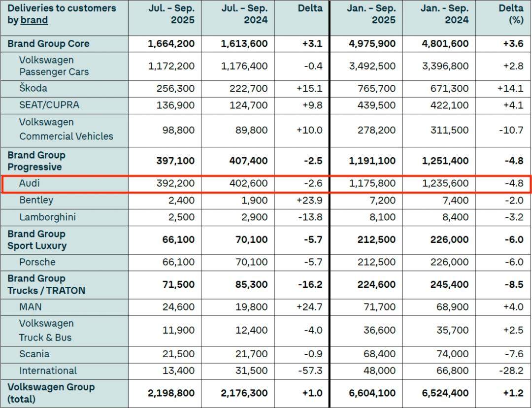Click the 'Brand Group Progressive' label
532x408 pixels.
(36, 161)
